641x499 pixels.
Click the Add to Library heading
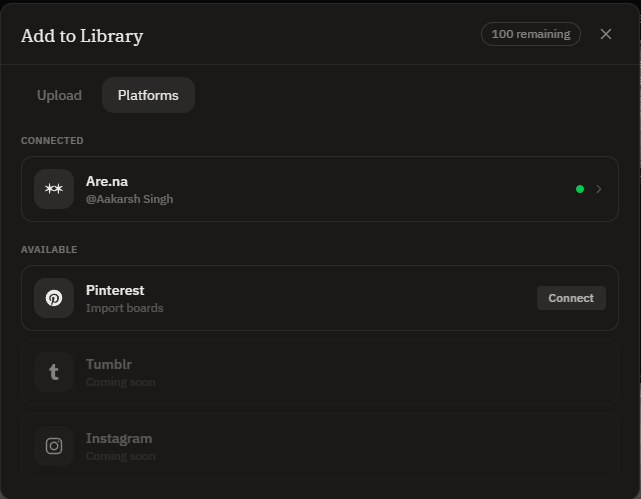(82, 36)
